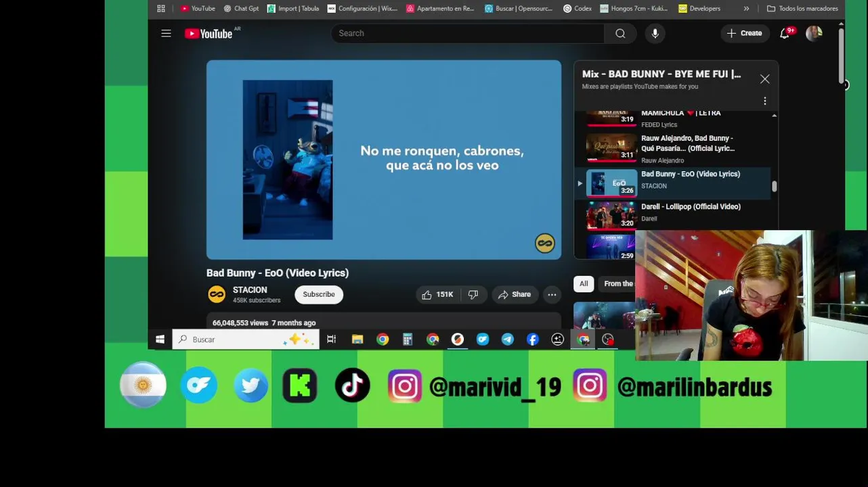Click the YouTube search input field
The image size is (868, 487).
(x=467, y=33)
